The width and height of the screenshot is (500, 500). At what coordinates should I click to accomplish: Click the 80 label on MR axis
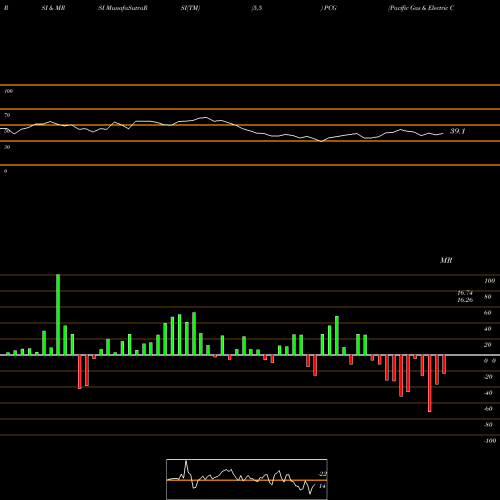(x=488, y=297)
